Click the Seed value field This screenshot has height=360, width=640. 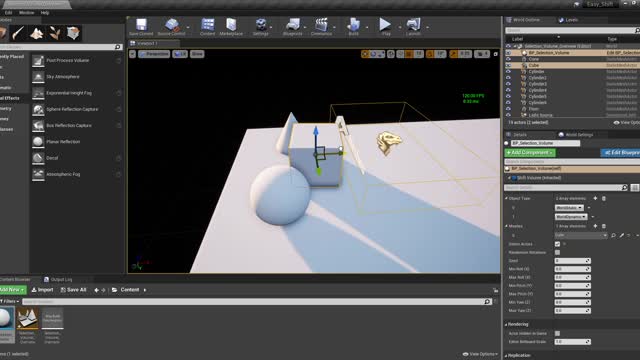pos(572,261)
